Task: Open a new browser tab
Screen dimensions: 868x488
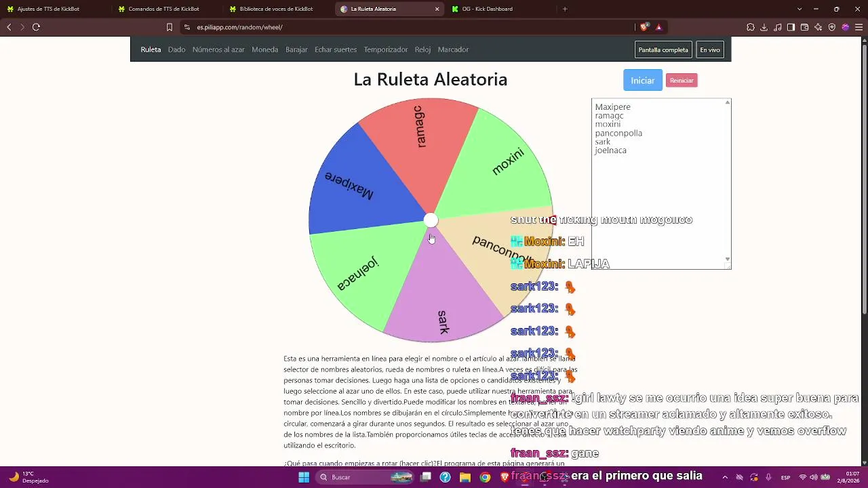Action: pyautogui.click(x=565, y=9)
